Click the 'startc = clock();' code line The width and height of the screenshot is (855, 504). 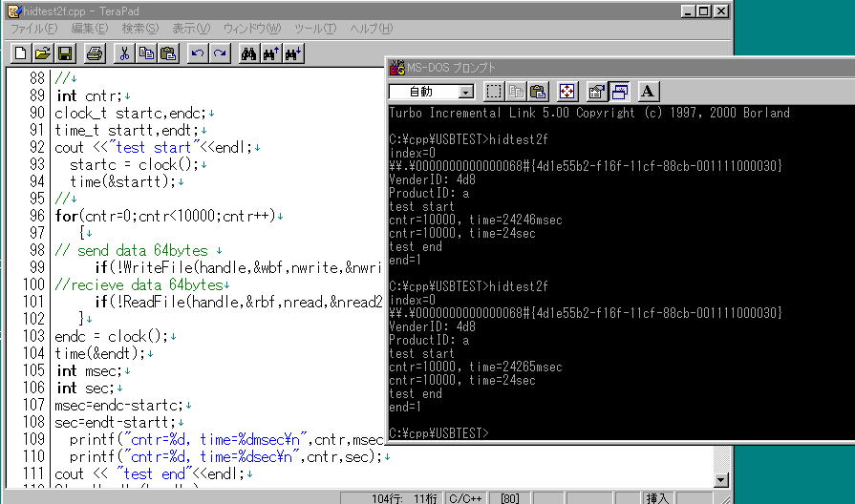(134, 164)
